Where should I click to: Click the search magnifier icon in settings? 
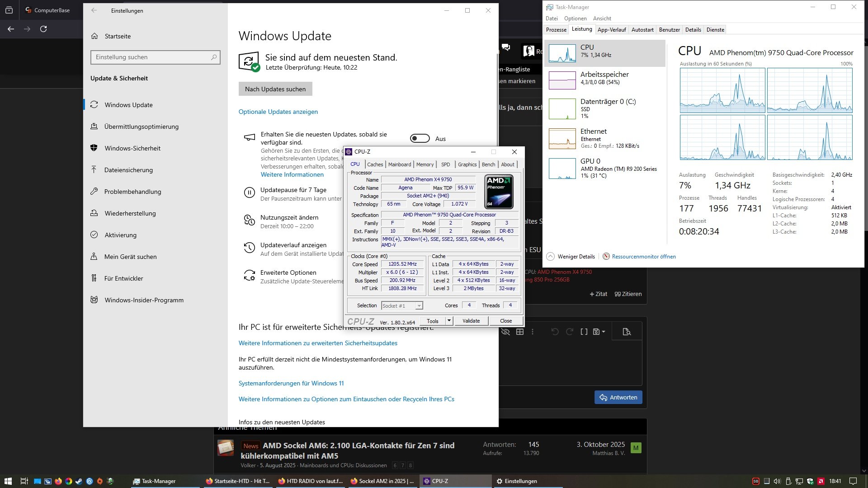point(214,57)
